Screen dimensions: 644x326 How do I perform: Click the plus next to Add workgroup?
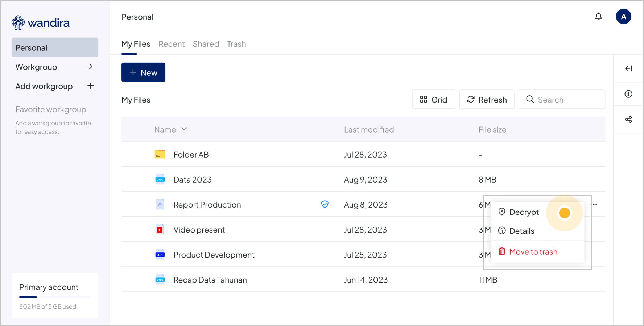click(x=91, y=86)
